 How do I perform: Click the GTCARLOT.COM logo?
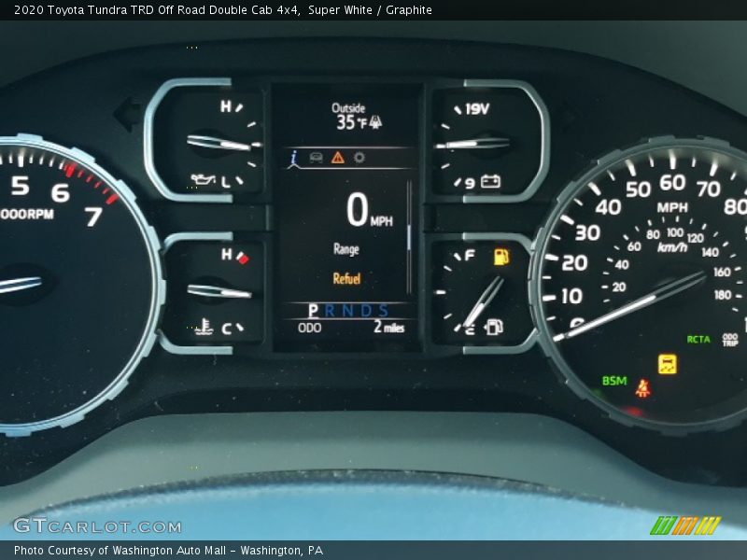click(98, 525)
